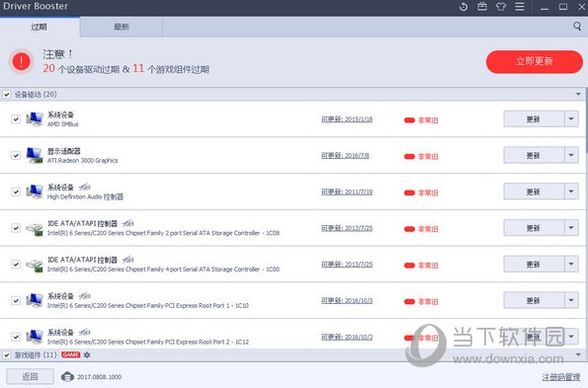
Task: Open update options dropdown for ATI Radeon 3000
Action: point(571,155)
